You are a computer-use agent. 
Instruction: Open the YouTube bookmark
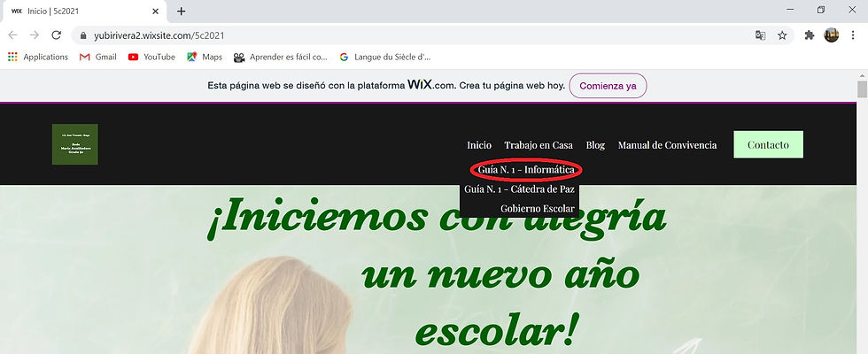(x=151, y=57)
